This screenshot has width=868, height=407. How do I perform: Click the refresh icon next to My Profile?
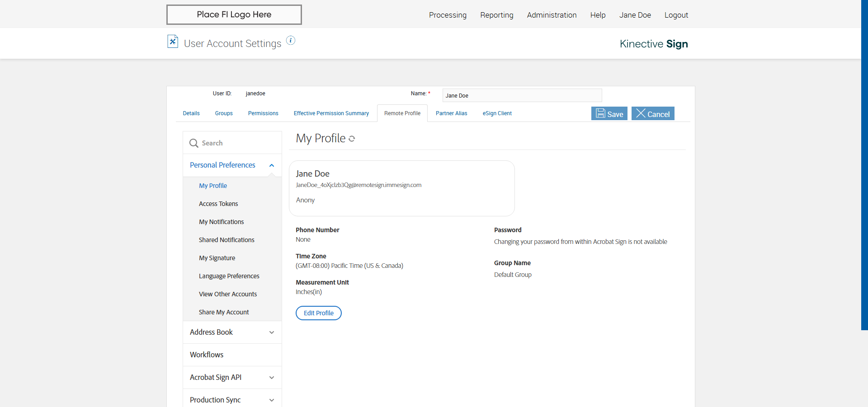click(x=352, y=139)
